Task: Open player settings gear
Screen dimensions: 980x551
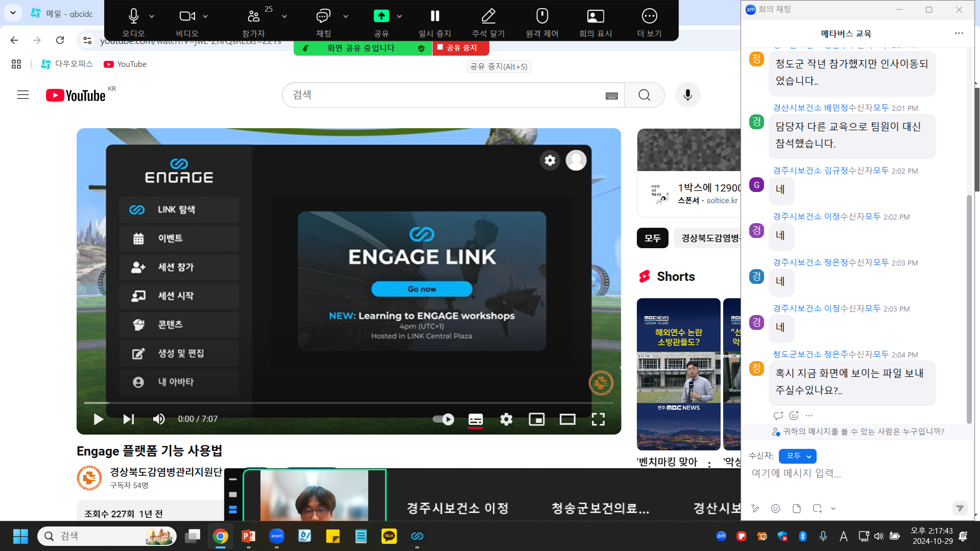Action: [x=506, y=419]
